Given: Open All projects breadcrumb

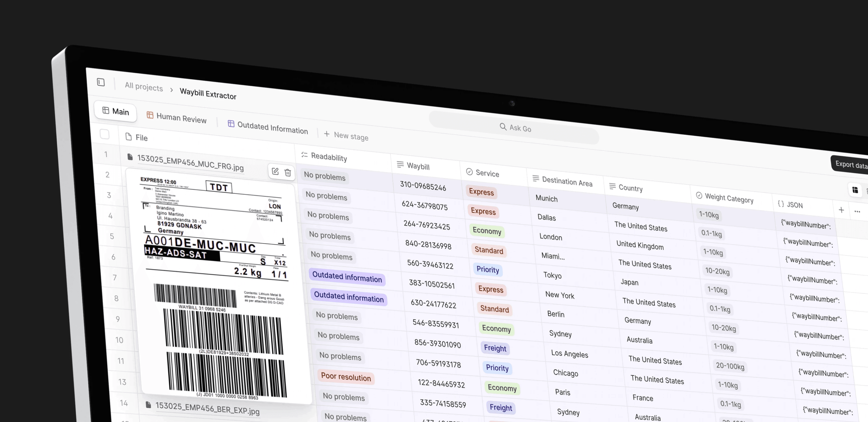Looking at the screenshot, I should pyautogui.click(x=144, y=87).
